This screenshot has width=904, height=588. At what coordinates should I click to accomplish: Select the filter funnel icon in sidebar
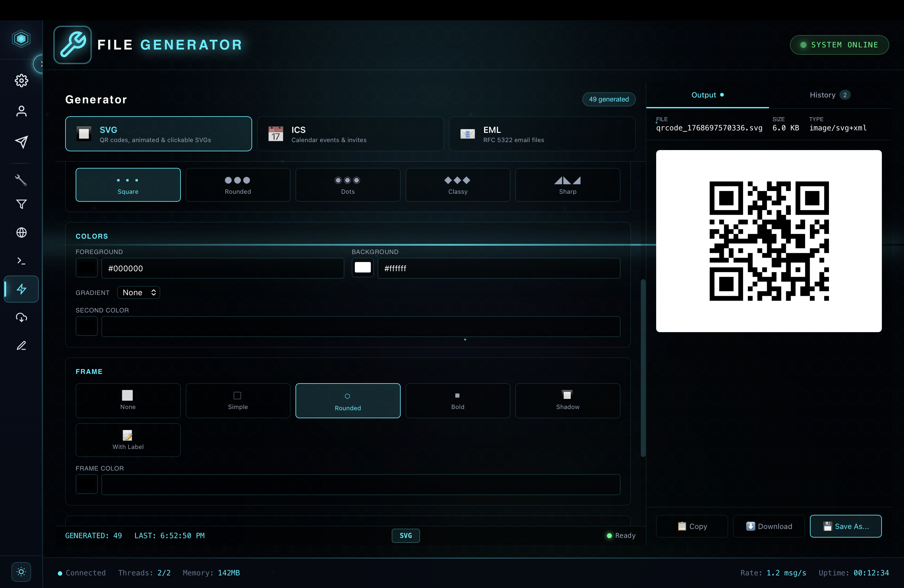pos(21,205)
